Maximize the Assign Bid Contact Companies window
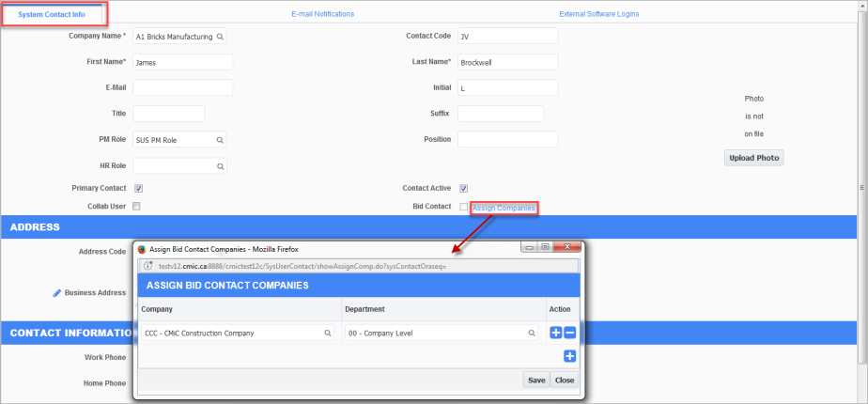This screenshot has height=404, width=868. pyautogui.click(x=545, y=247)
